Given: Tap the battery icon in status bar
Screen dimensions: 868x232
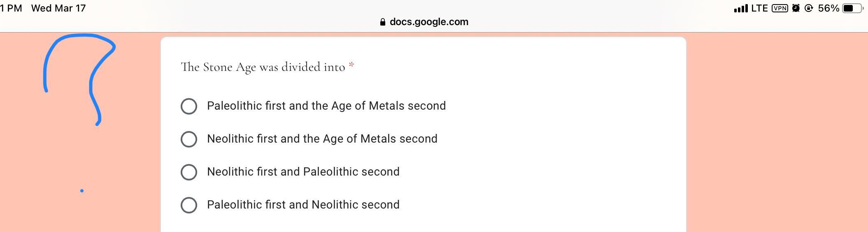Looking at the screenshot, I should point(852,9).
